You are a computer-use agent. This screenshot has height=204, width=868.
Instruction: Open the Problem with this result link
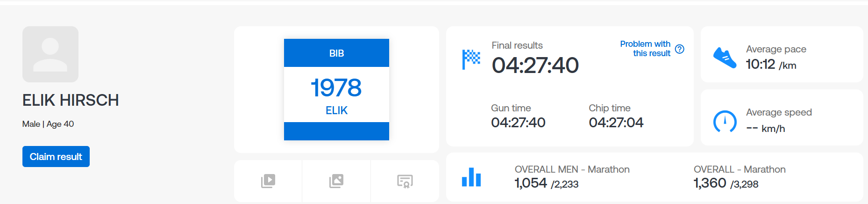click(645, 49)
